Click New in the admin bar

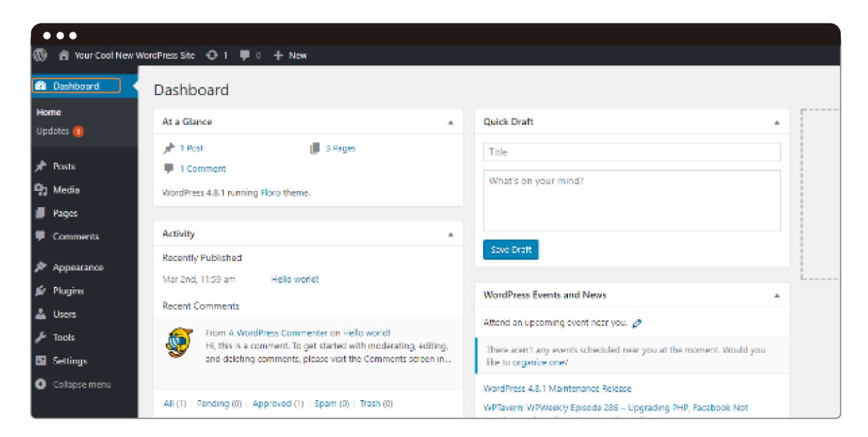tap(298, 56)
